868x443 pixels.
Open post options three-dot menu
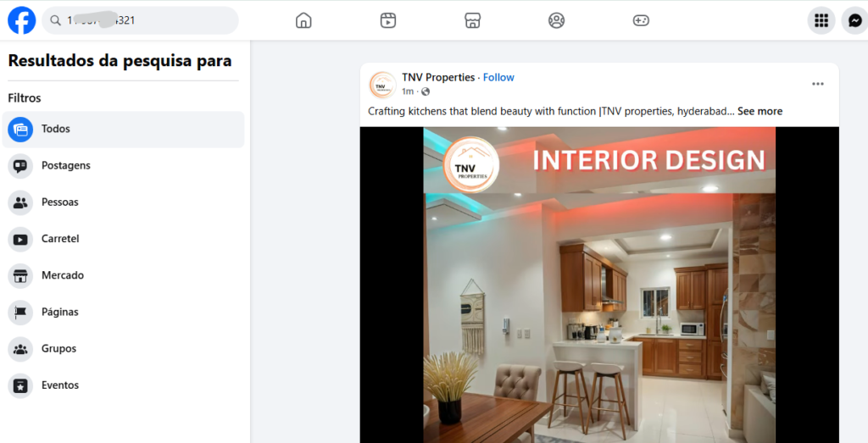[818, 84]
